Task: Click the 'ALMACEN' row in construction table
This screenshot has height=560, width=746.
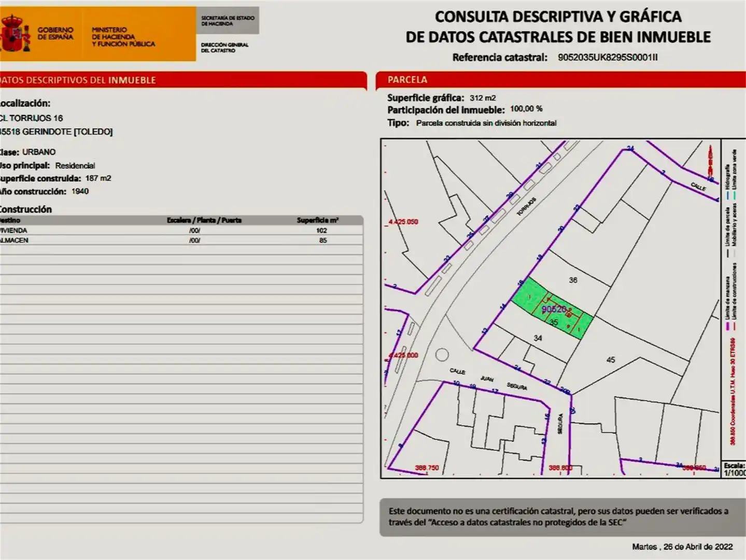Action: 181,241
